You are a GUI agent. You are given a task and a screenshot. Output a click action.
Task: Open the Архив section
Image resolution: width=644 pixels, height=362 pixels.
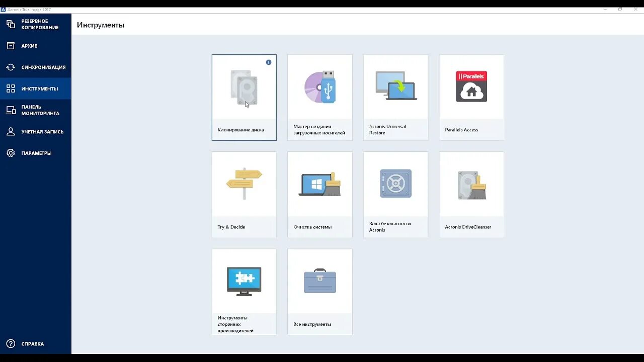pos(29,46)
